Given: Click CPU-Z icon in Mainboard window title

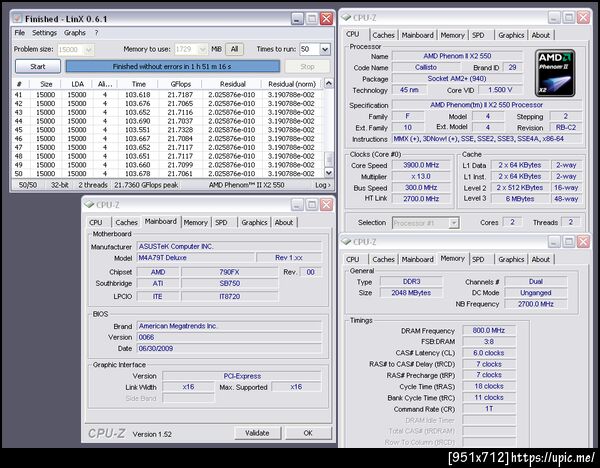Looking at the screenshot, I should 89,204.
